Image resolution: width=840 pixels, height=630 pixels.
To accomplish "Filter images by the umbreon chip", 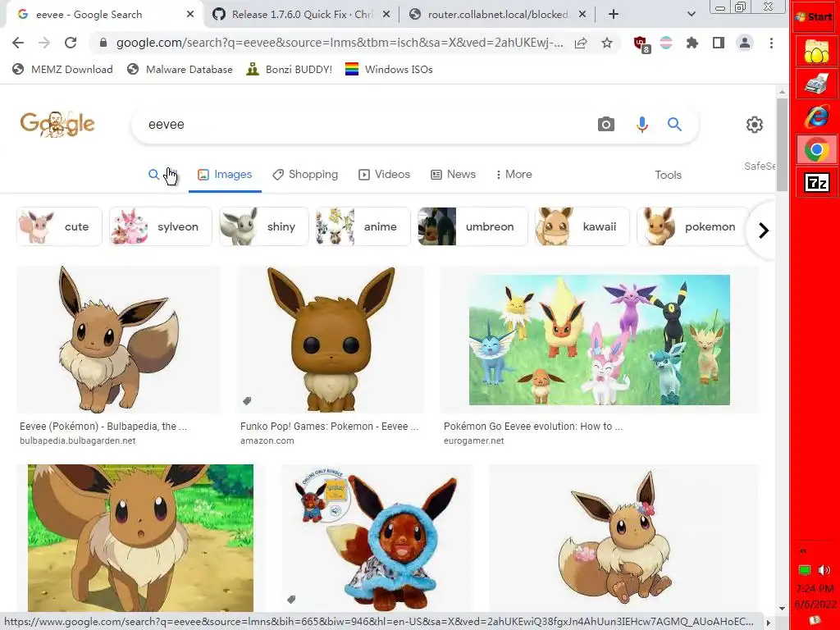I will click(x=472, y=226).
